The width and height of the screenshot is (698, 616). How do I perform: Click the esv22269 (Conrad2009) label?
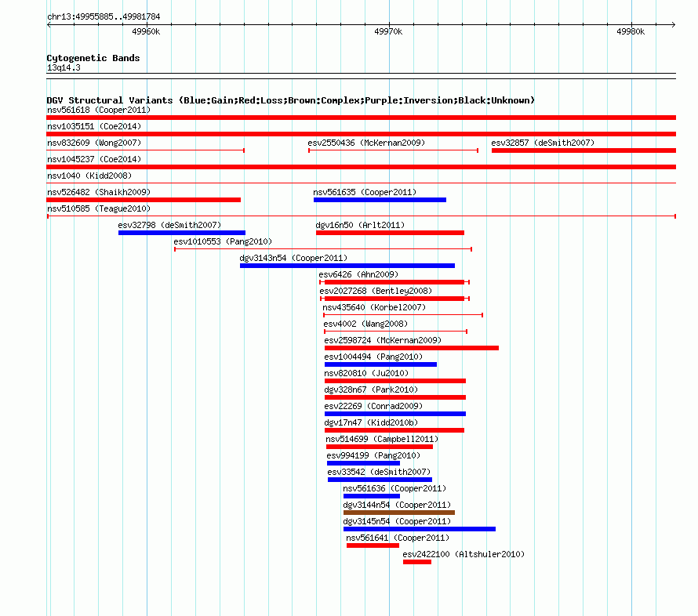click(373, 406)
